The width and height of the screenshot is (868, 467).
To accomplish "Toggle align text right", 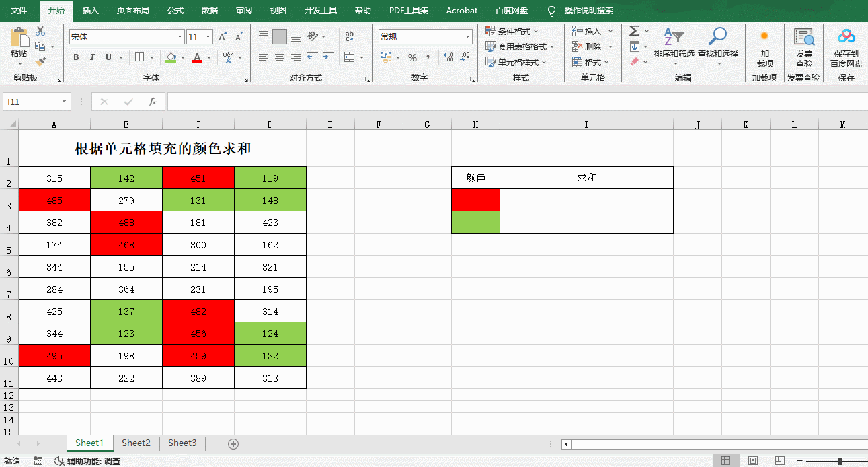I will point(296,57).
